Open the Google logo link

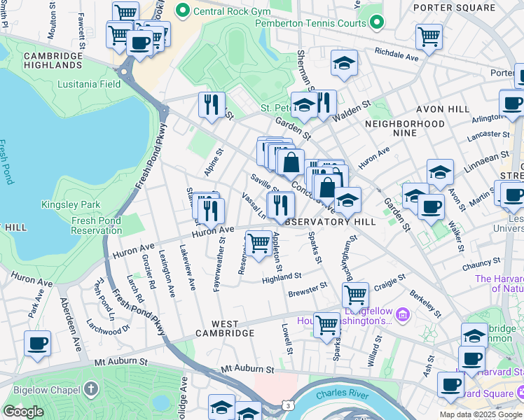24,412
